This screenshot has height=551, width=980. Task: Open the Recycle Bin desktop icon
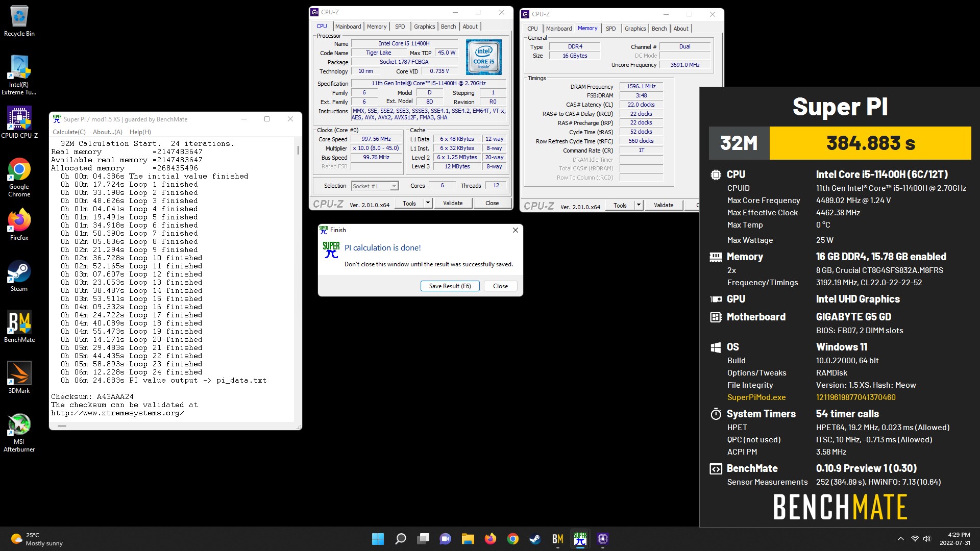pos(19,21)
